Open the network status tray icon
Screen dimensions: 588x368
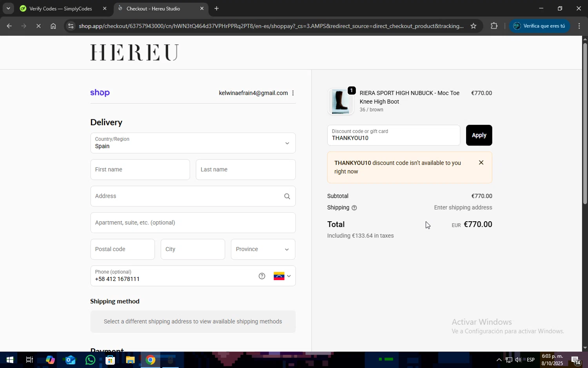pyautogui.click(x=508, y=360)
